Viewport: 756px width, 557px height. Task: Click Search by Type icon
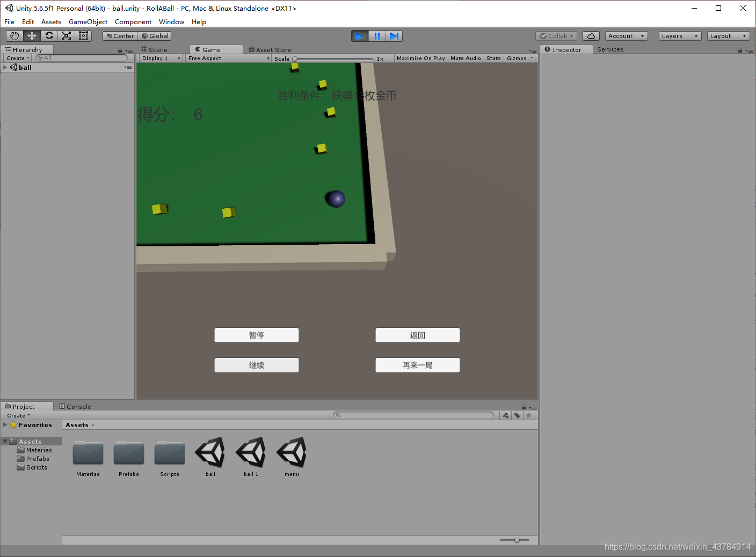point(505,415)
